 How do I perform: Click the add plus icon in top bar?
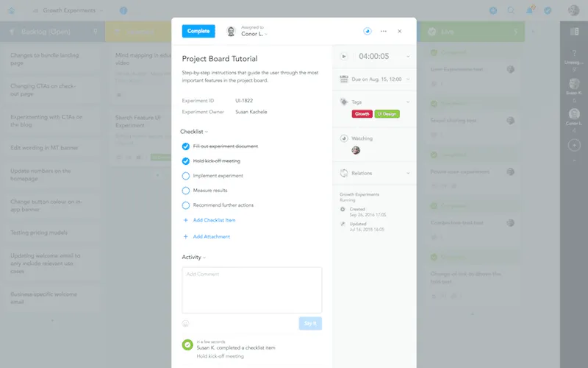[493, 10]
